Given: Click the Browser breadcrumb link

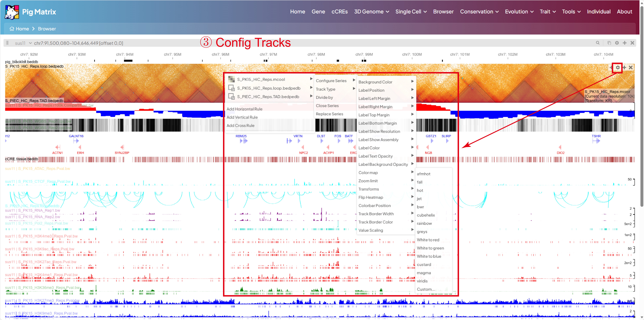Looking at the screenshot, I should click(47, 28).
